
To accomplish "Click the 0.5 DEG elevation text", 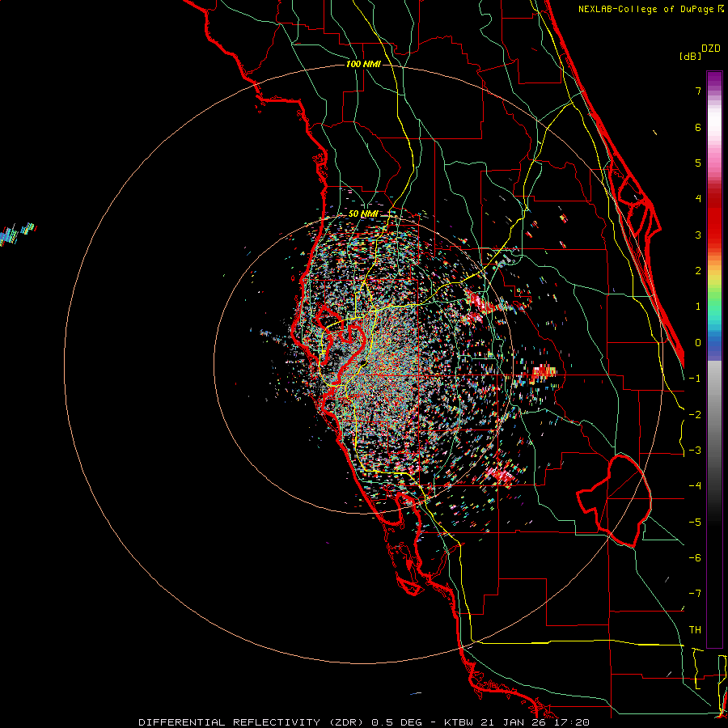I will [x=396, y=722].
